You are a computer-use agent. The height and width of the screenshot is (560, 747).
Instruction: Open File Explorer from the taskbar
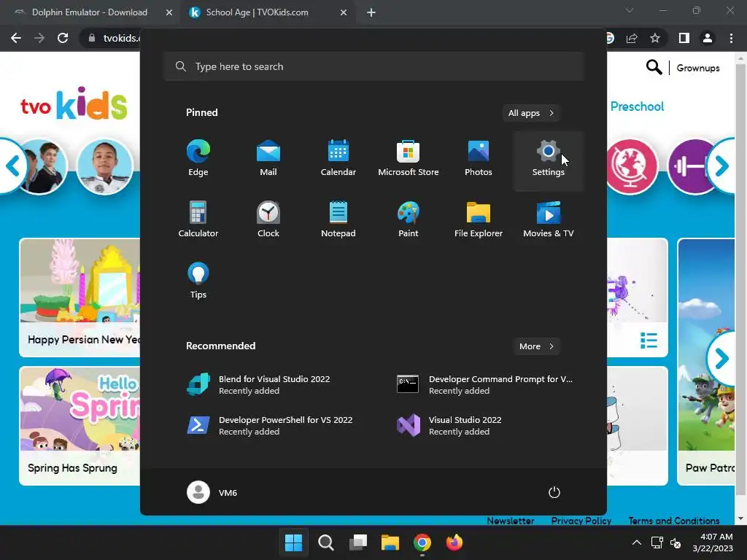390,542
